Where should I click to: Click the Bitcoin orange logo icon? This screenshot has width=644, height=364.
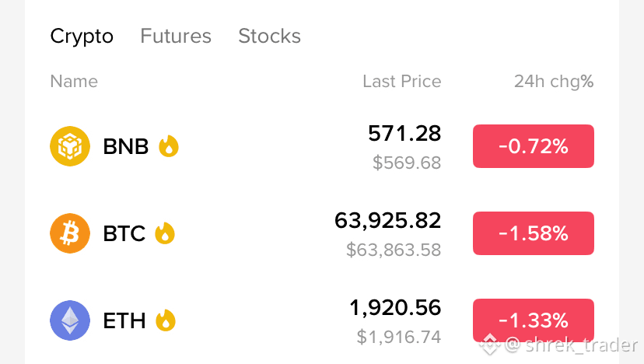70,233
